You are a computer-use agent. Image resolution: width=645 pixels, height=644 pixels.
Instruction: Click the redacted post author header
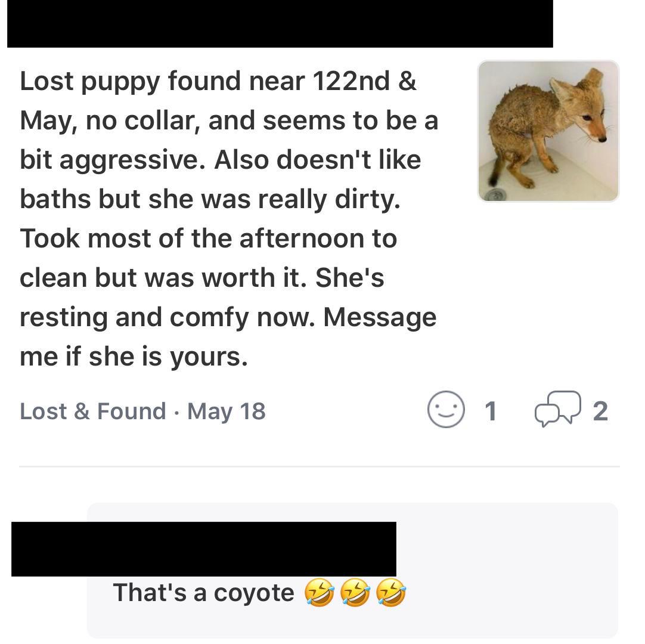(x=280, y=24)
